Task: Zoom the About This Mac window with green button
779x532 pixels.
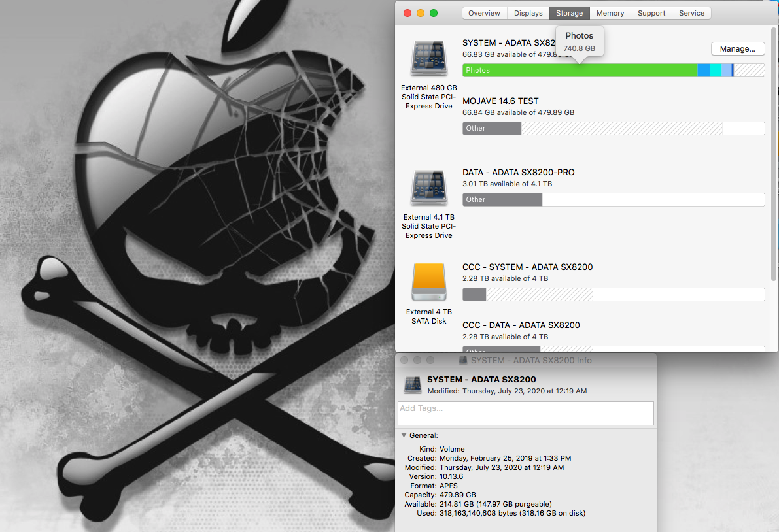Action: 434,14
